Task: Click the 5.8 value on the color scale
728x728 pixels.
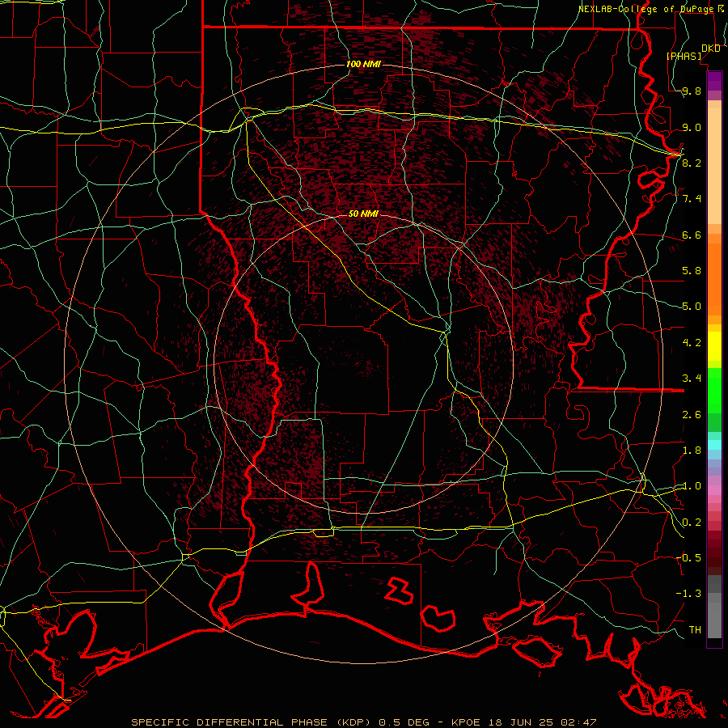Action: coord(692,271)
